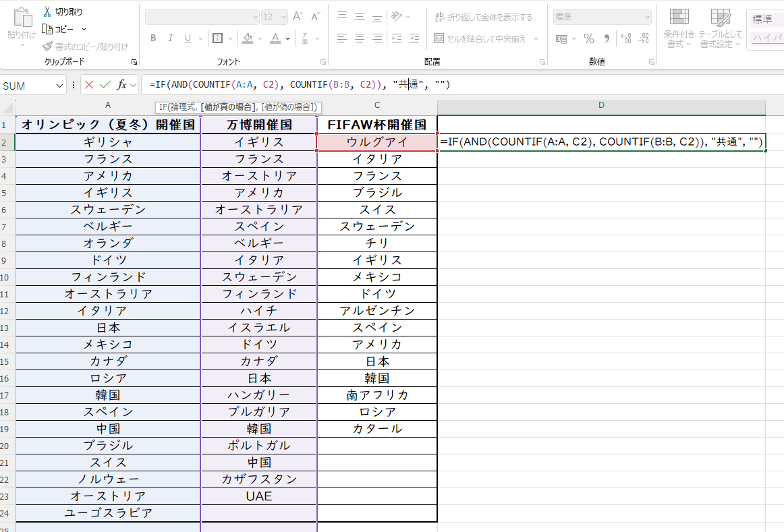Select Align Right icon
Screen dimensions: 784x532
coord(377,38)
